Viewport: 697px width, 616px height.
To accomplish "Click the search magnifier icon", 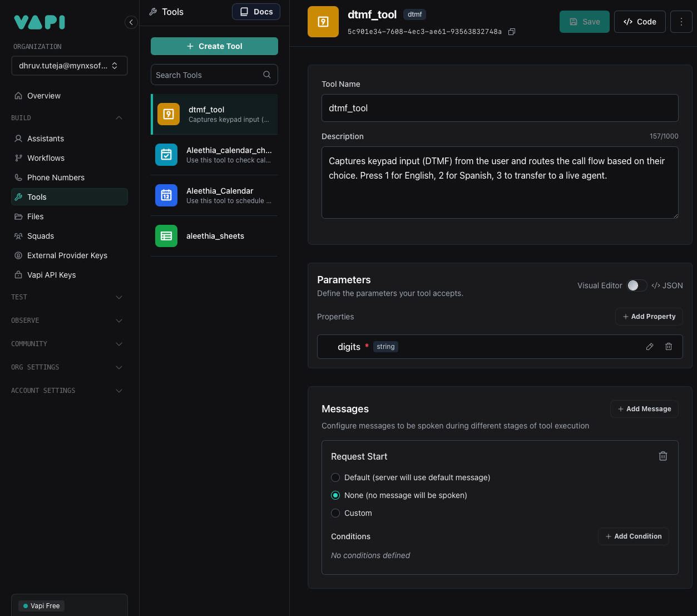I will [267, 75].
